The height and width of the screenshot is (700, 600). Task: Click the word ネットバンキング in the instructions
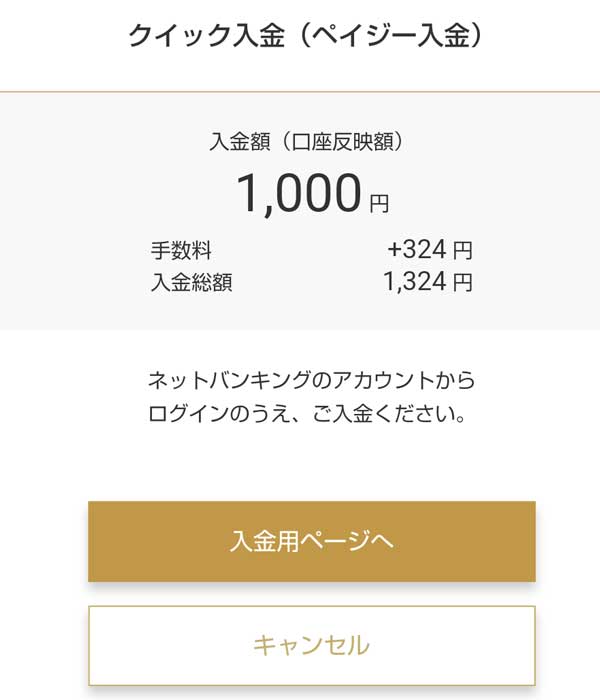(x=227, y=381)
